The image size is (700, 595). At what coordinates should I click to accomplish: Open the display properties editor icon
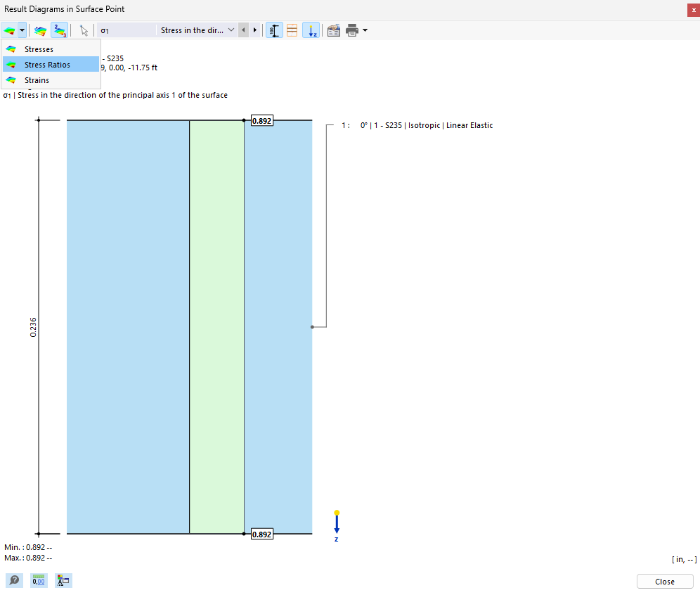click(63, 580)
